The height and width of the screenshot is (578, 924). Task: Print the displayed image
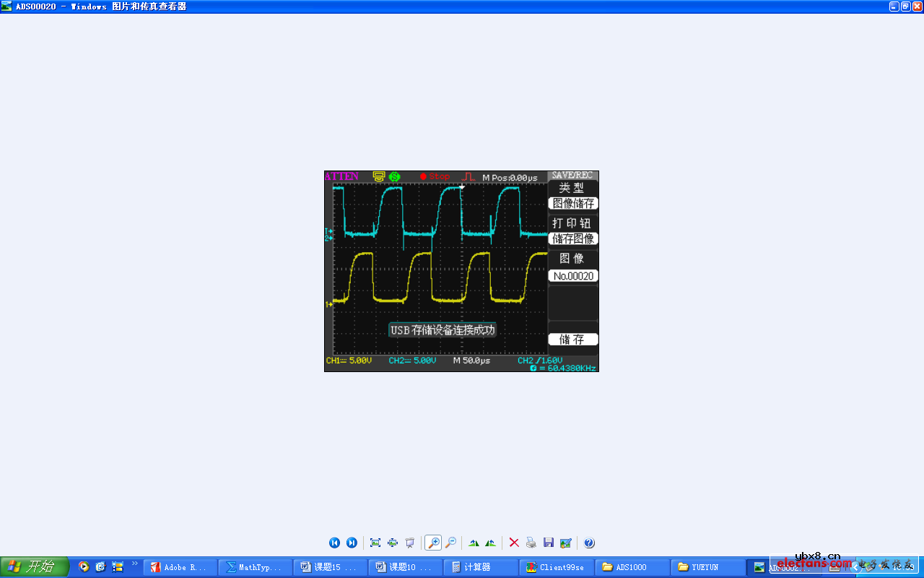click(x=531, y=543)
